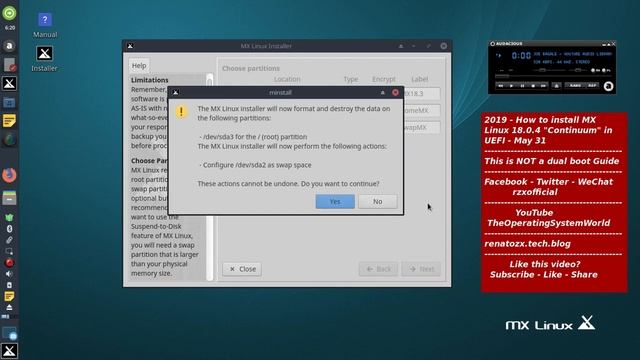Click the label field ending in 18.3
This screenshot has width=640, height=360.
click(x=422, y=93)
